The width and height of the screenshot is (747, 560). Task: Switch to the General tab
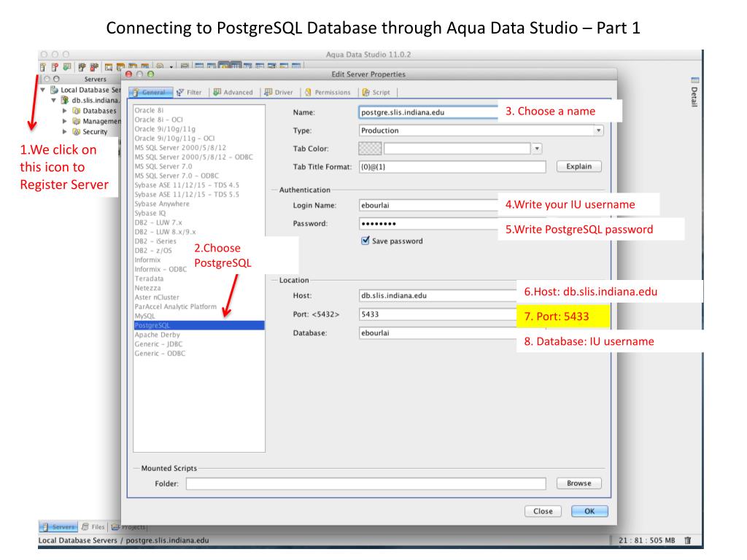(150, 93)
